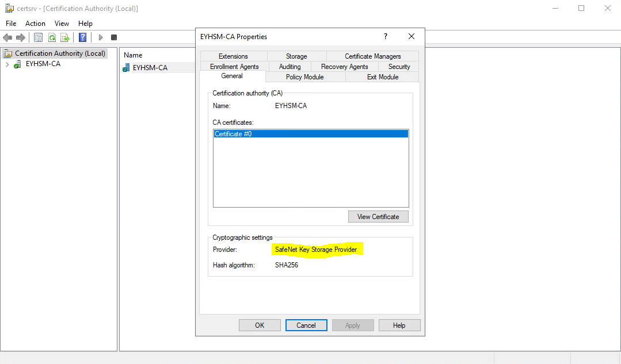The image size is (621, 364).
Task: Switch to the Security tab
Action: point(399,67)
